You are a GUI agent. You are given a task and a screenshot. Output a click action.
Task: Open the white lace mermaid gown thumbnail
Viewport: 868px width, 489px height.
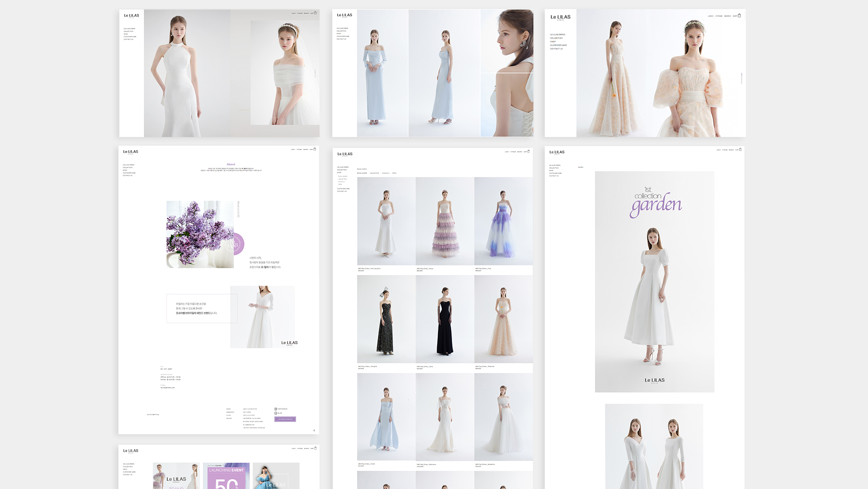(x=445, y=417)
